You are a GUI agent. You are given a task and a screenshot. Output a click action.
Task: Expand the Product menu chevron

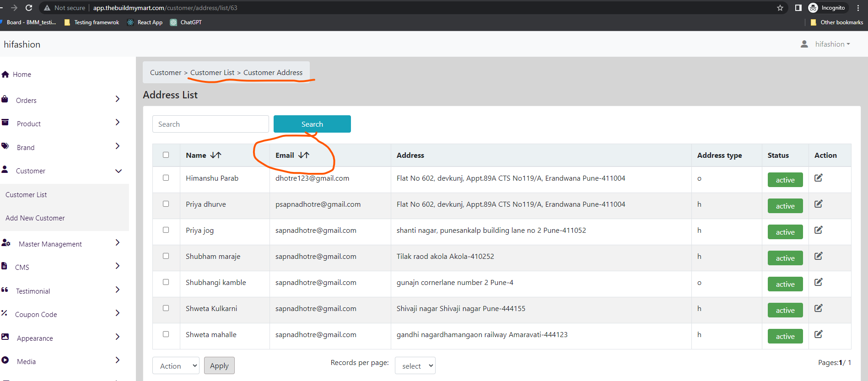(x=118, y=122)
